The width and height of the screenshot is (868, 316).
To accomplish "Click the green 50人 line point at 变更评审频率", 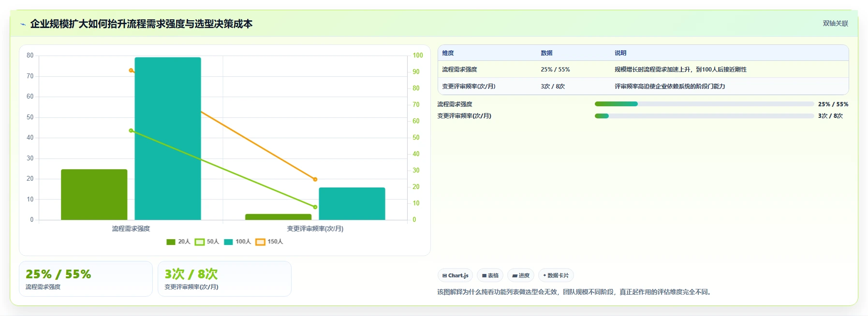I will (315, 207).
